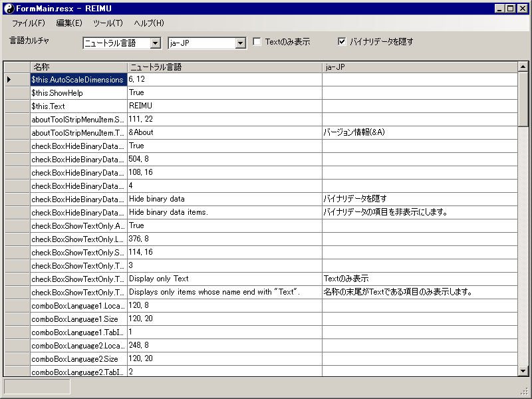The width and height of the screenshot is (532, 399).
Task: Click the empty ja-JP cell for $this.Text
Action: coord(420,106)
